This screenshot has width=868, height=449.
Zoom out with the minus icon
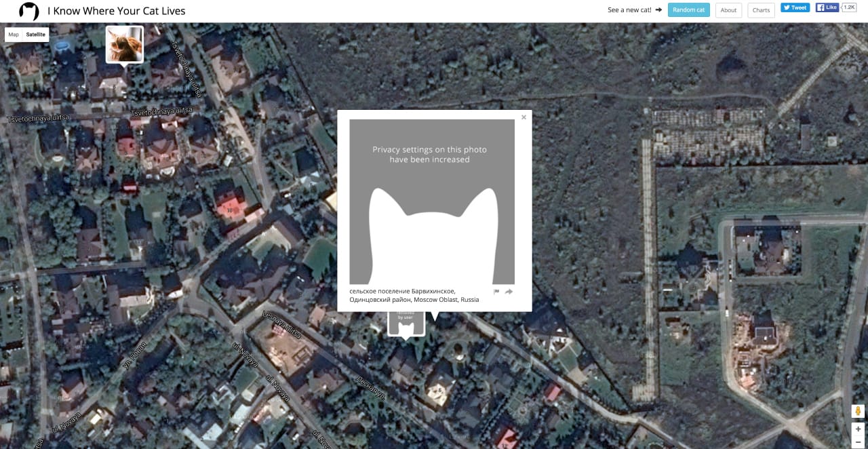click(x=858, y=442)
